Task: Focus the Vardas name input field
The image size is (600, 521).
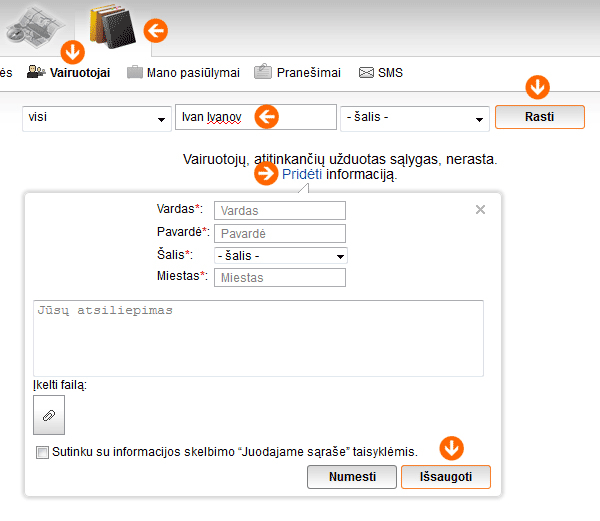Action: (x=280, y=210)
